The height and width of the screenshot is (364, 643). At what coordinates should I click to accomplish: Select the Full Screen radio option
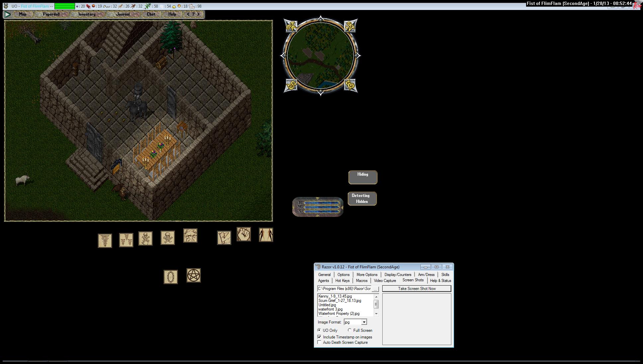[350, 330]
